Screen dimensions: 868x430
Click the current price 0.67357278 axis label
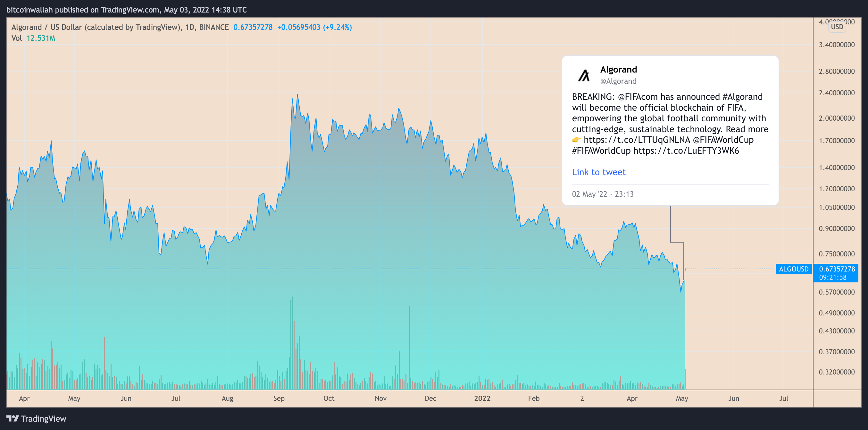(x=837, y=269)
